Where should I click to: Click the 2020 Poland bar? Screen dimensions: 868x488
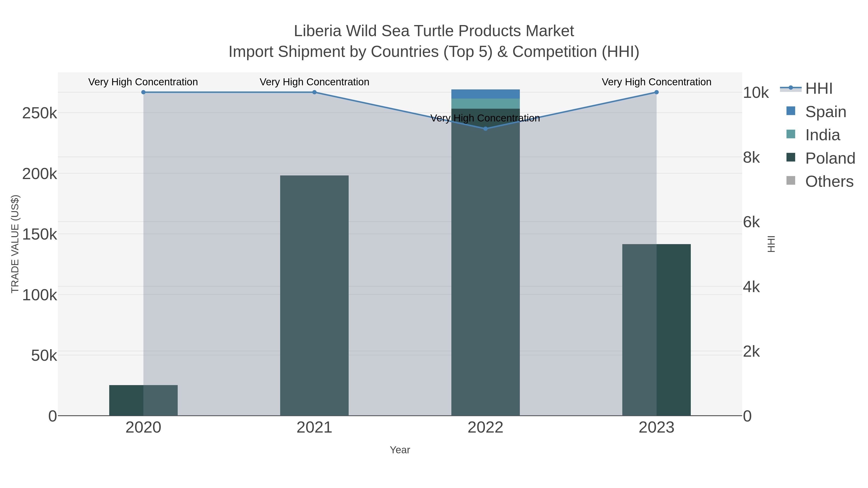(143, 401)
